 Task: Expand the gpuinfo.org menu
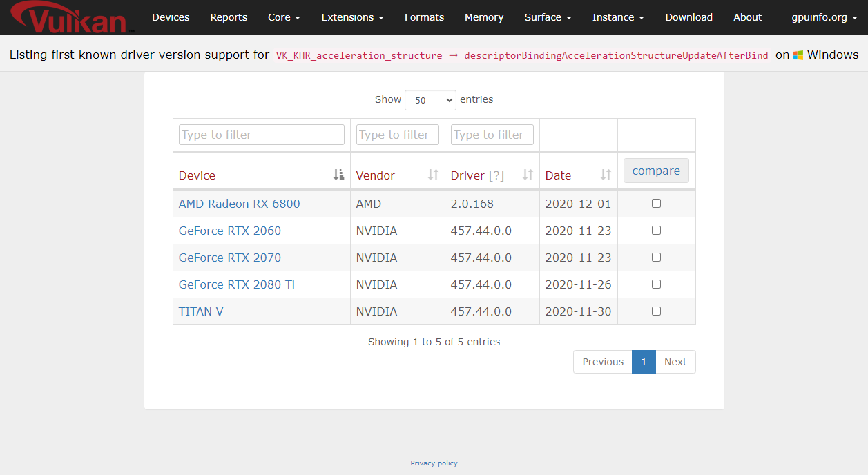[x=824, y=17]
